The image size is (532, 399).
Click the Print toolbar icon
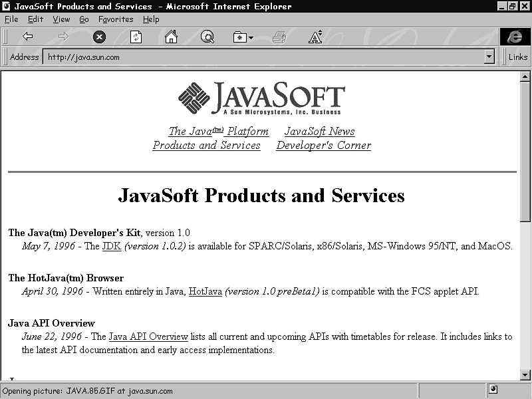point(279,37)
